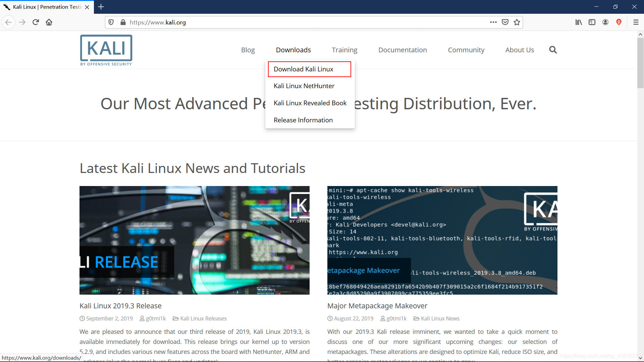Open the Training dropdown menu
Viewport: 644px width, 362px height.
tap(344, 50)
